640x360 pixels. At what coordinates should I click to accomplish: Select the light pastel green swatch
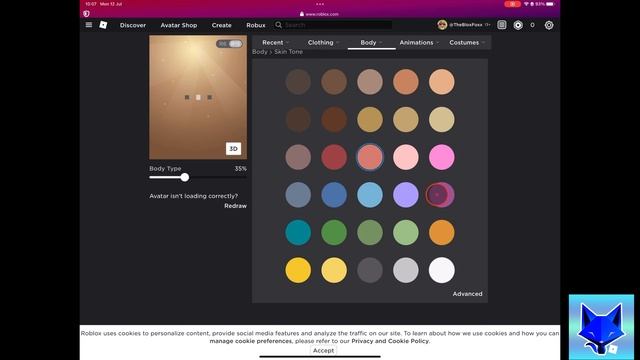pos(406,233)
